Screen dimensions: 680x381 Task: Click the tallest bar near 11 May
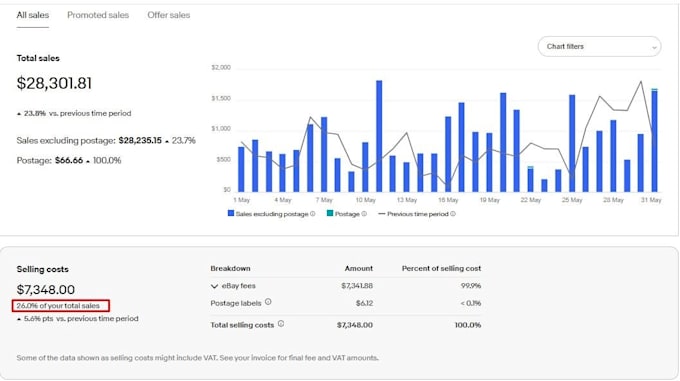coord(379,136)
